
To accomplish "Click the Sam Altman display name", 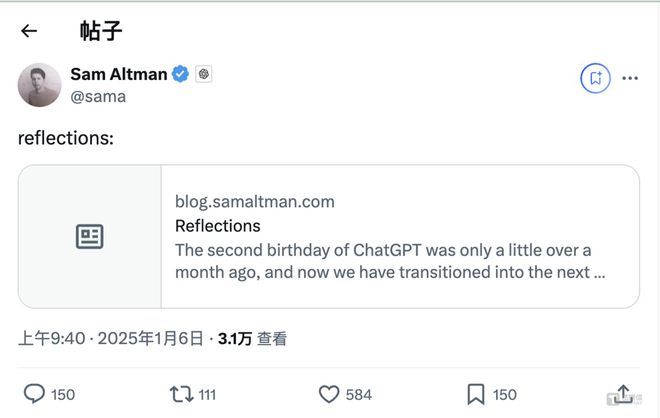I will (x=119, y=75).
